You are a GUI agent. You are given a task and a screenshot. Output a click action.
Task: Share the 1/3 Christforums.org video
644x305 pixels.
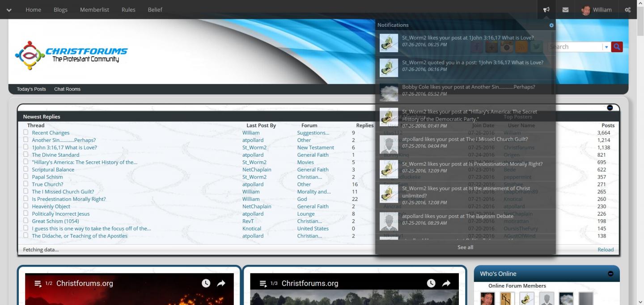pyautogui.click(x=446, y=283)
